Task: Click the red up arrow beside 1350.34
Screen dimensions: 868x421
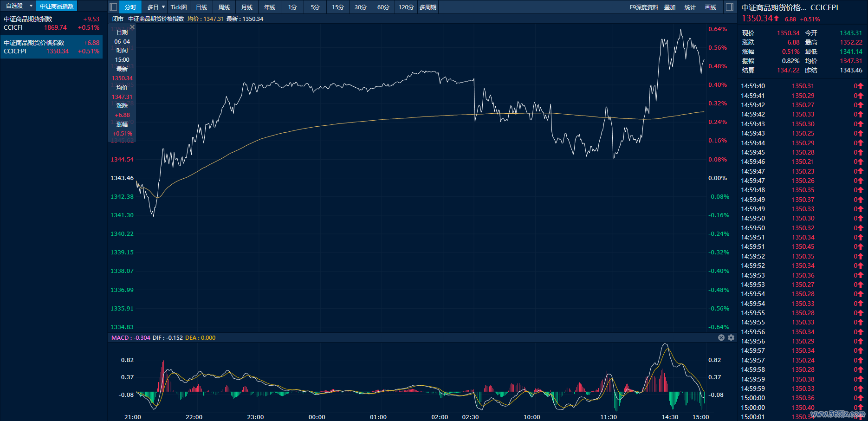Action: tap(777, 18)
